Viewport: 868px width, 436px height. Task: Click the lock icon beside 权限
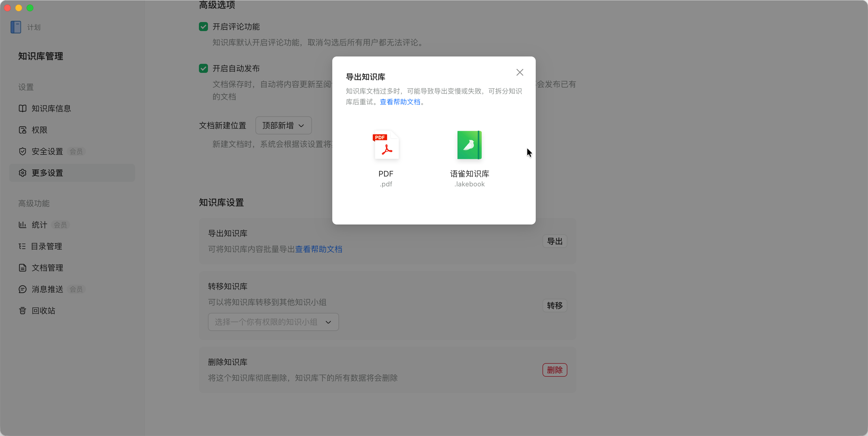[23, 130]
